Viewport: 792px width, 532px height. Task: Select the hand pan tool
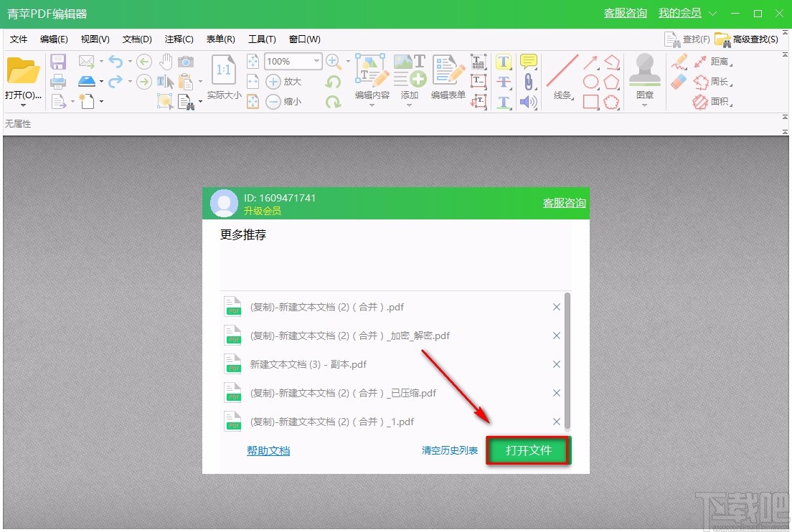[166, 61]
